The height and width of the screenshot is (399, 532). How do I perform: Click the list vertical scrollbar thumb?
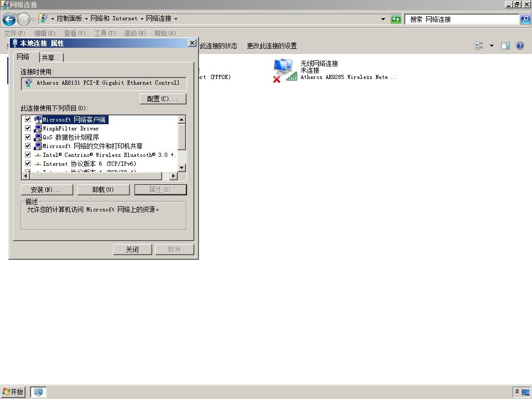click(181, 137)
